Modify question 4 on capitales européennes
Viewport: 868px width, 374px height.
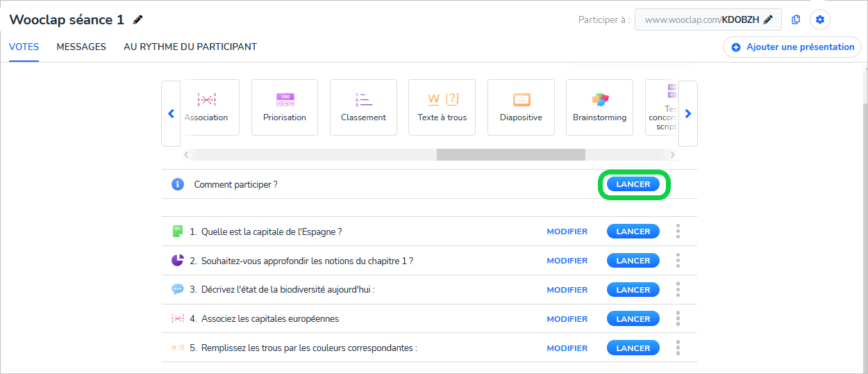tap(567, 319)
